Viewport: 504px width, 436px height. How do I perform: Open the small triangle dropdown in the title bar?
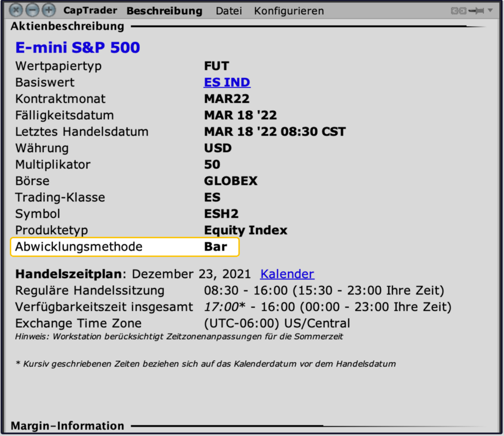pyautogui.click(x=490, y=10)
